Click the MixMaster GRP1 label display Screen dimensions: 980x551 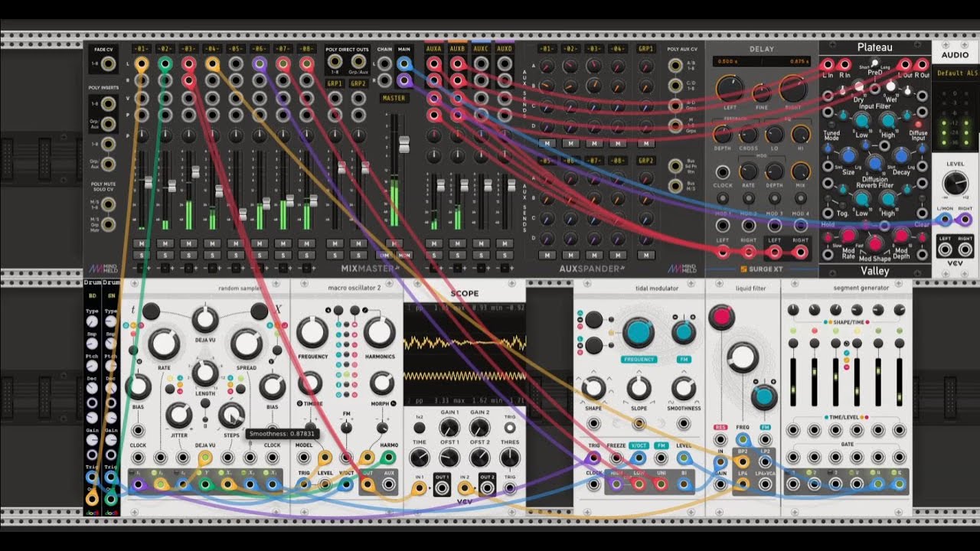[335, 83]
